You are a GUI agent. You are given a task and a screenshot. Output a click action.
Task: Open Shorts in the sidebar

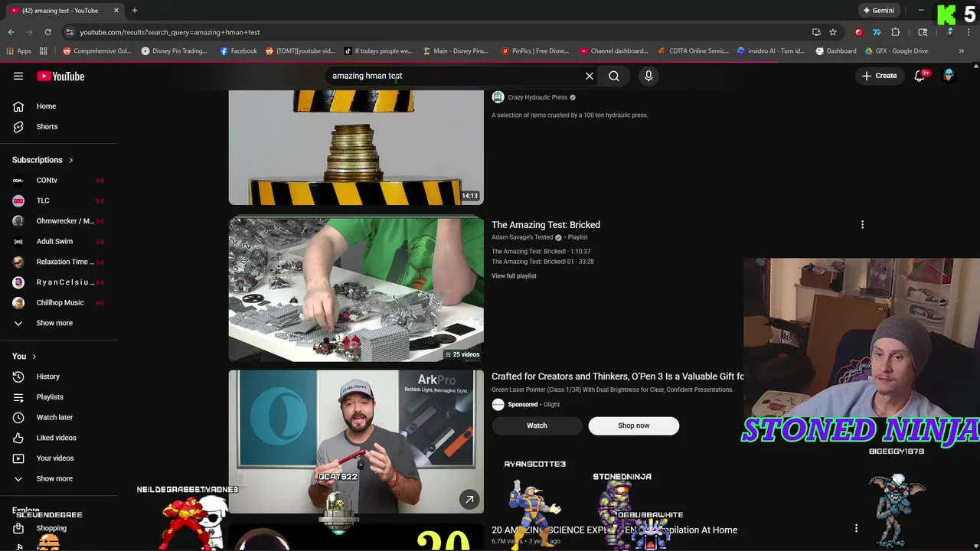tap(47, 126)
